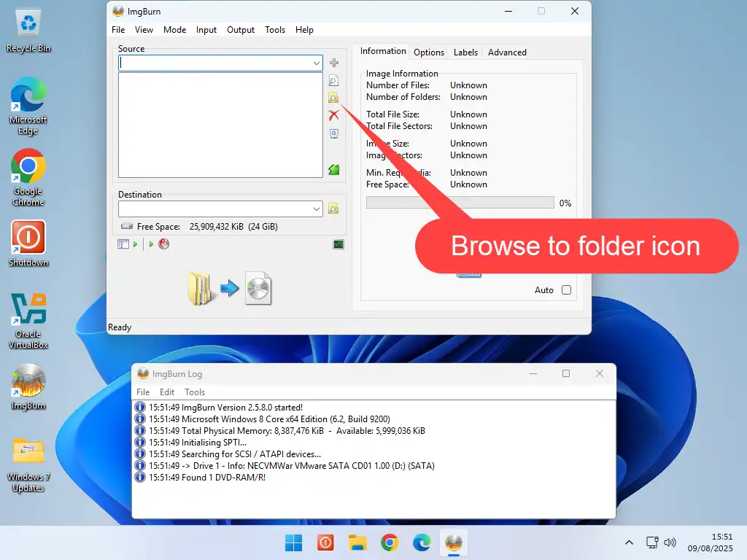747x560 pixels.
Task: Open File Explorer from the taskbar
Action: tap(357, 542)
